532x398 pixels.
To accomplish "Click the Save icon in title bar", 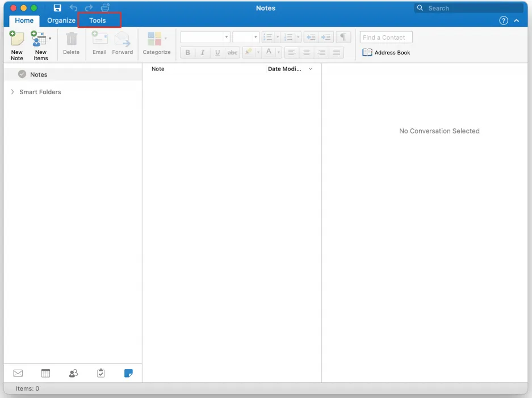I will pyautogui.click(x=57, y=8).
